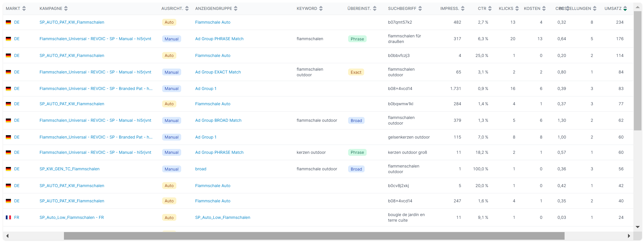The width and height of the screenshot is (644, 243).
Task: Sort by IMPRESS. column arrows
Action: 463,8
